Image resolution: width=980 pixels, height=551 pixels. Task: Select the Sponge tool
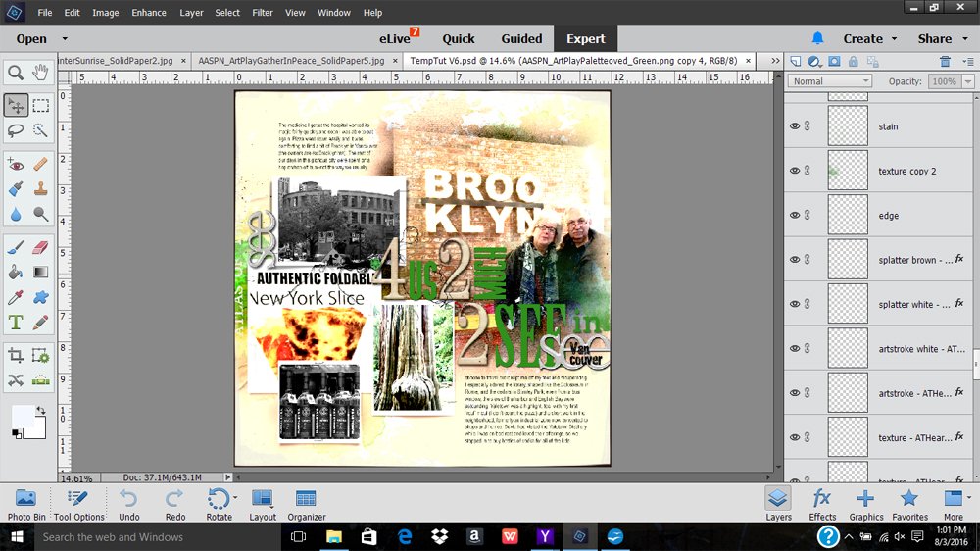(40, 214)
